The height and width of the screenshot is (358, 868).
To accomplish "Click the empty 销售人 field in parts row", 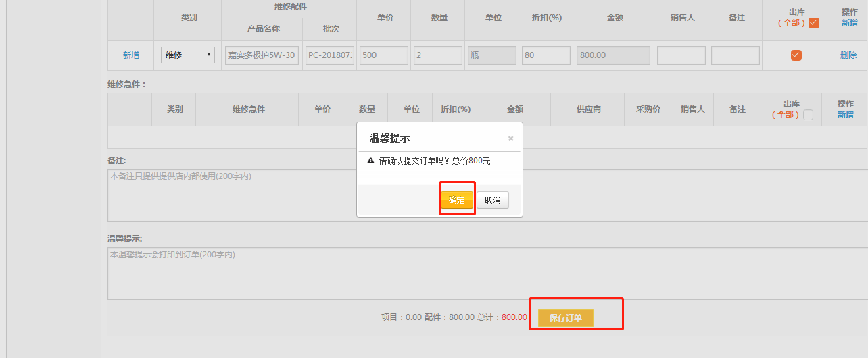I will pyautogui.click(x=681, y=55).
